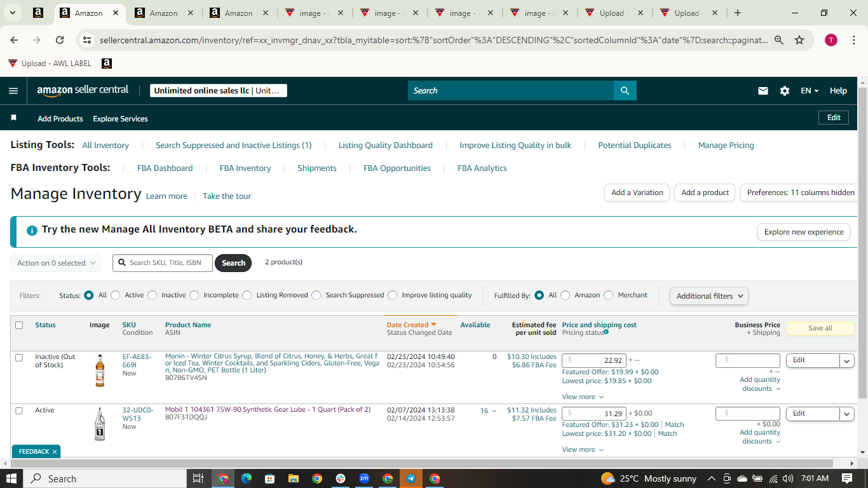Click Explore new experience button
Viewport: 868px width, 488px height.
point(804,232)
